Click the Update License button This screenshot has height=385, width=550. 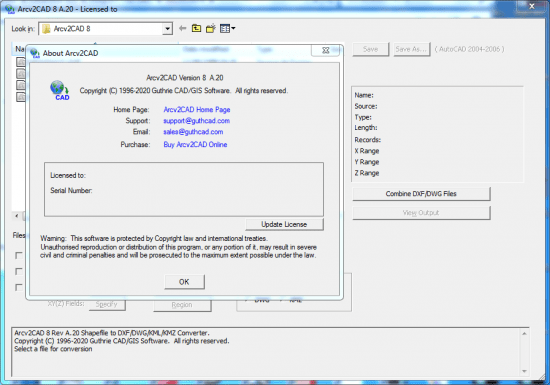point(284,224)
